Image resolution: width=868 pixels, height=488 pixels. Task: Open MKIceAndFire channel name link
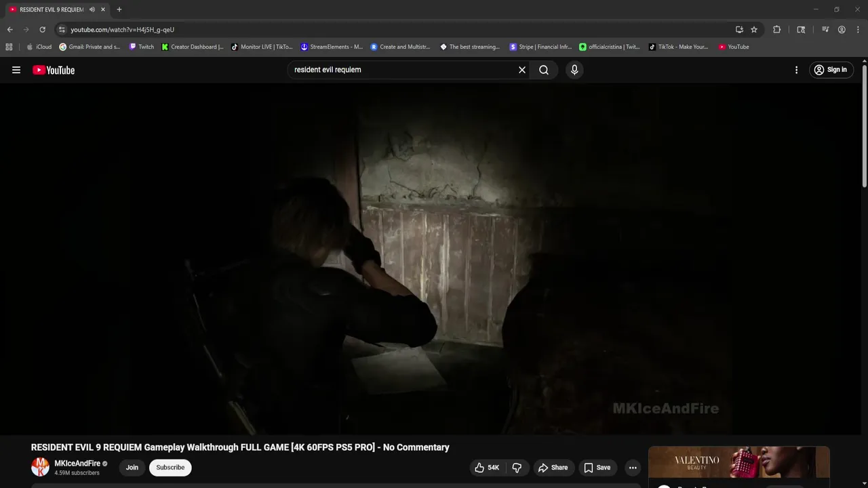click(77, 464)
